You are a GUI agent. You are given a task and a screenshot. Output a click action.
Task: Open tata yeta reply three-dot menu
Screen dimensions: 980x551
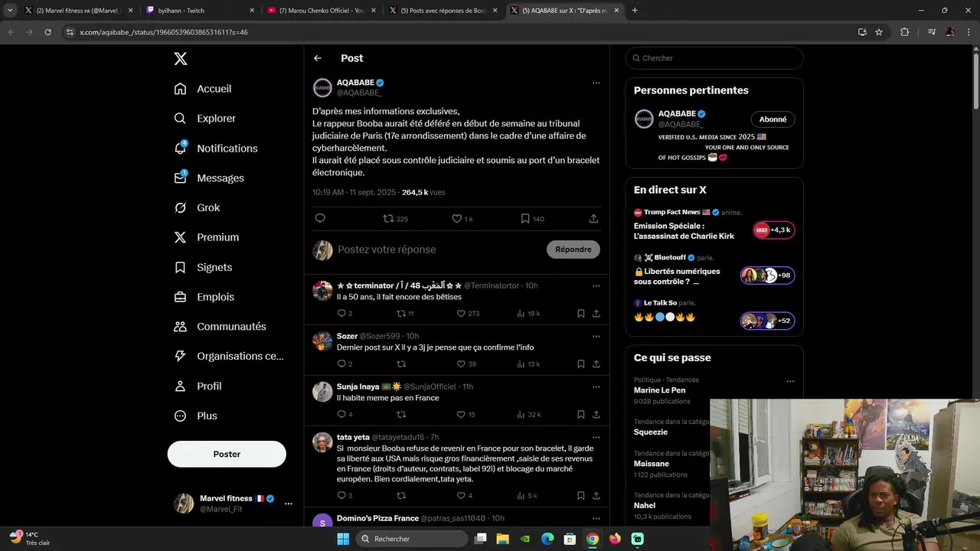pos(596,437)
